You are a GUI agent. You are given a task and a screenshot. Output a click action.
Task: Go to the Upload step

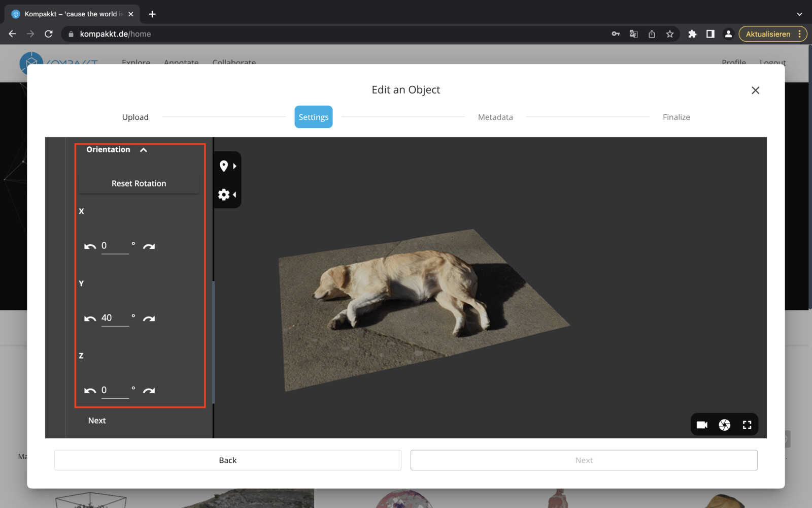coord(136,117)
